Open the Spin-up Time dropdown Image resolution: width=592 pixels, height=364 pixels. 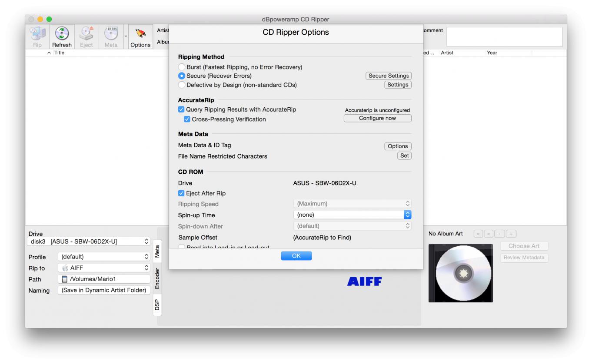[x=352, y=215]
